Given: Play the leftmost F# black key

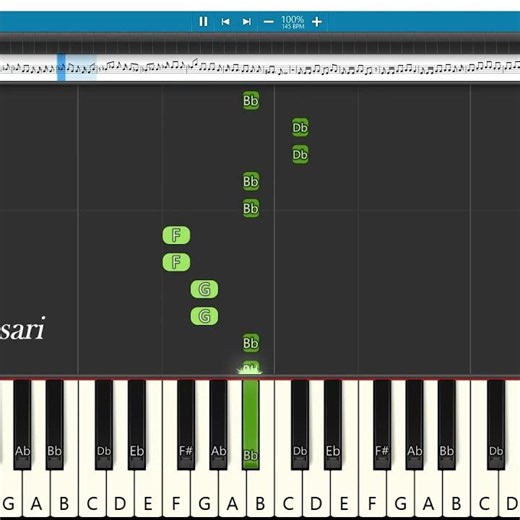Looking at the screenshot, I should click(x=186, y=425).
